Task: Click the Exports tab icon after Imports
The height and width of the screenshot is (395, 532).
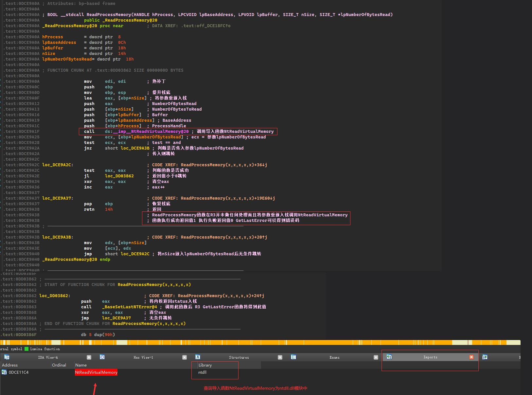Action: pos(485,357)
